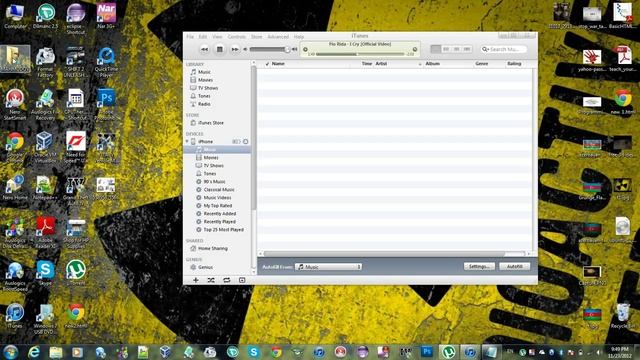The image size is (640, 360).
Task: Open Recently Added playlist
Action: point(220,213)
